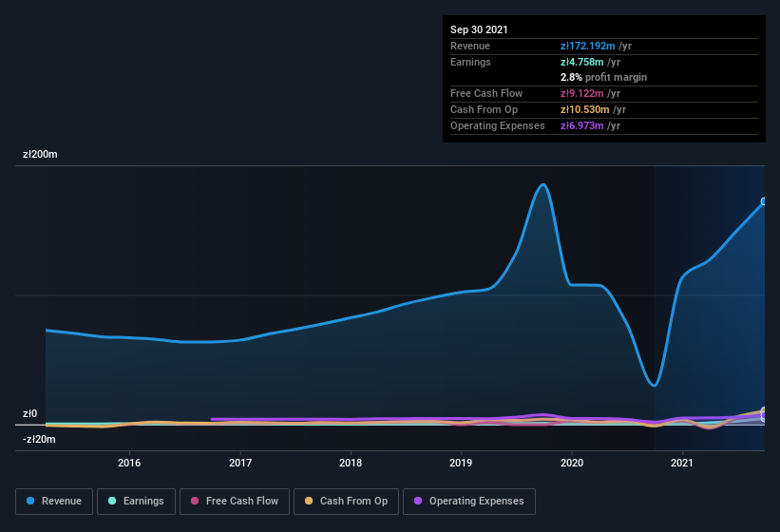
Task: Click the 2019 x-axis label
Action: [461, 463]
